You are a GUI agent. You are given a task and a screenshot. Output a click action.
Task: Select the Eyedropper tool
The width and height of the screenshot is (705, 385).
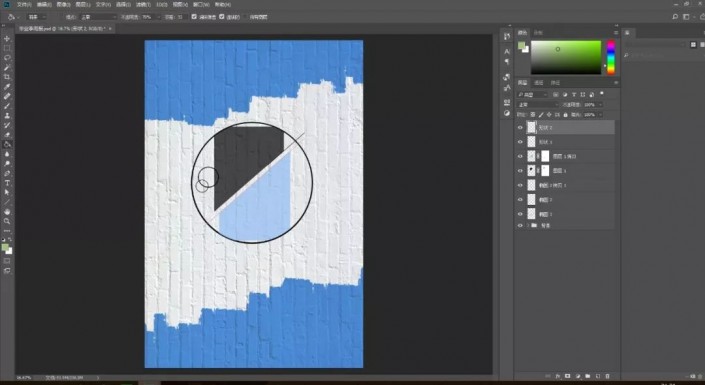[x=7, y=87]
